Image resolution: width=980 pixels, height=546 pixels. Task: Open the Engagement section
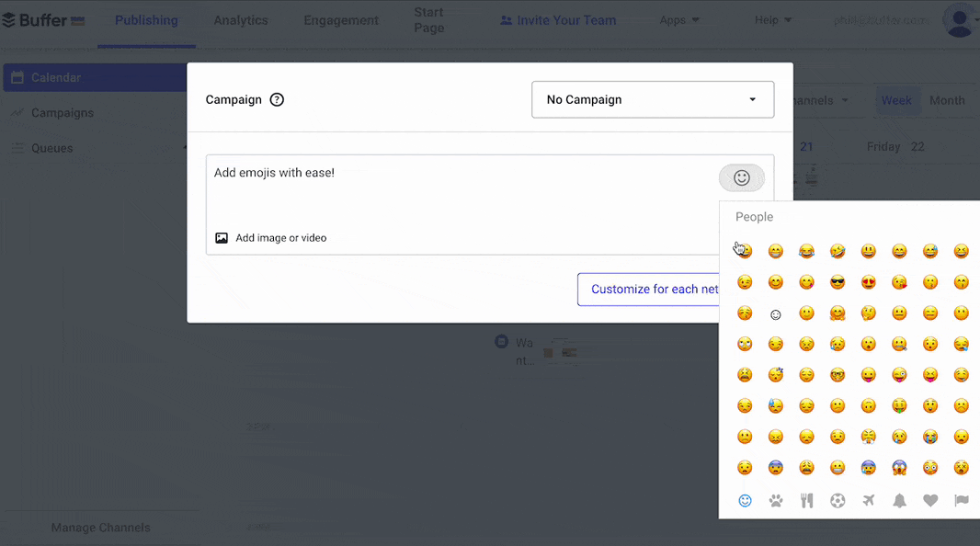coord(341,19)
